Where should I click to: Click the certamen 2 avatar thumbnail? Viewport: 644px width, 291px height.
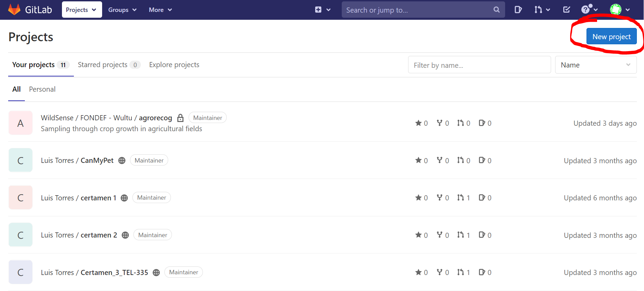tap(20, 235)
